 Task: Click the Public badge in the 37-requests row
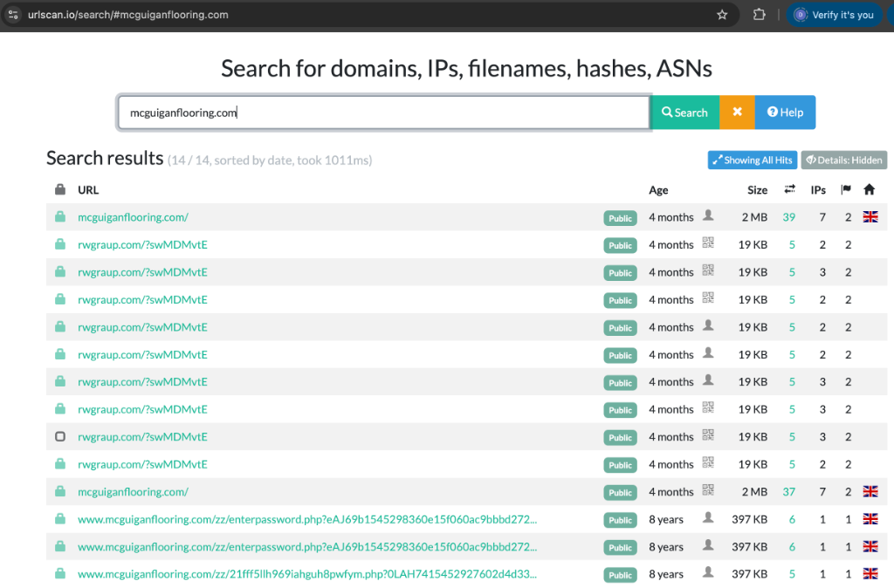tap(621, 493)
